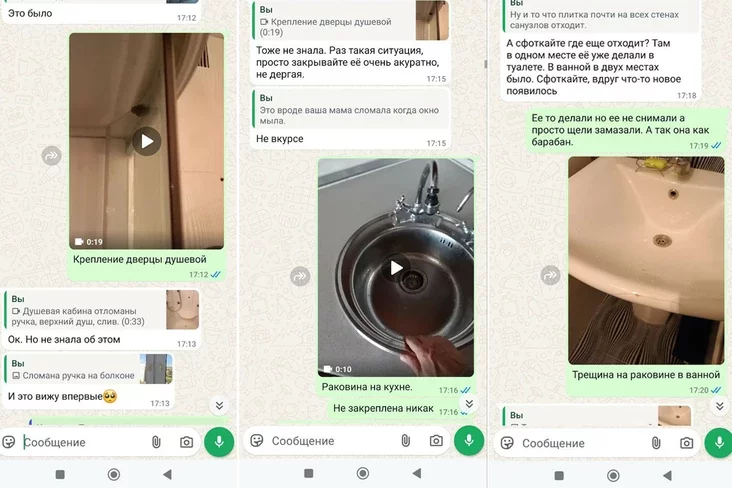Image resolution: width=732 pixels, height=488 pixels.
Task: Tap microphone button in middle chat
Action: coord(469,440)
